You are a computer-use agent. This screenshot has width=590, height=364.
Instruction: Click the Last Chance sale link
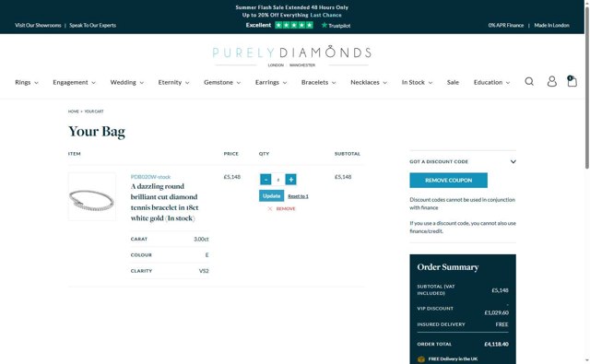[325, 15]
